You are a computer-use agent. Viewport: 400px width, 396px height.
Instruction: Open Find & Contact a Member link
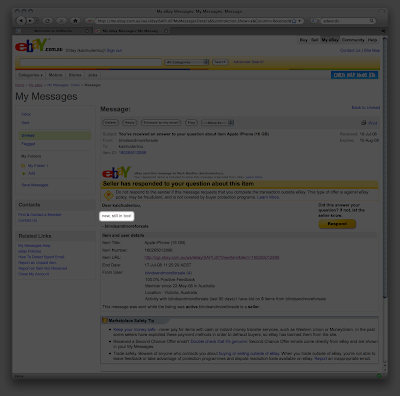click(40, 215)
